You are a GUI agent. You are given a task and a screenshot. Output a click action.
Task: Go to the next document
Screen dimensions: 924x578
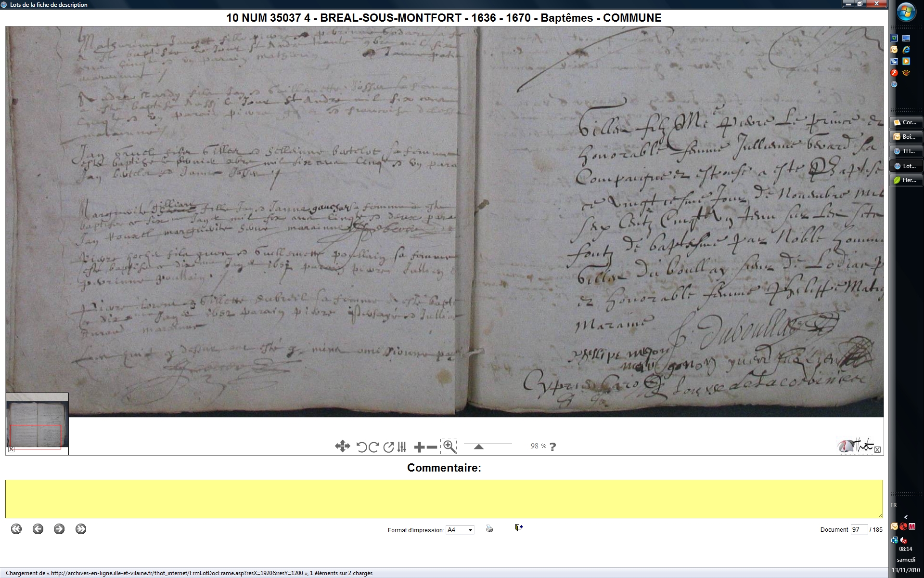tap(59, 529)
